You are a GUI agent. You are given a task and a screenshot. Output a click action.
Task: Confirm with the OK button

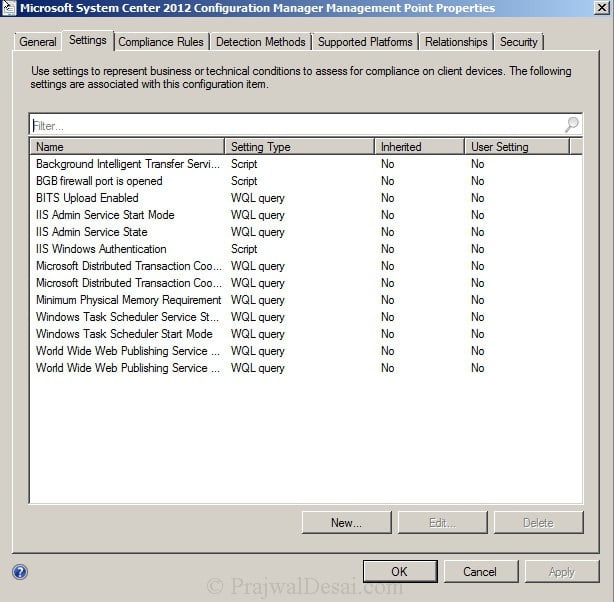(400, 571)
